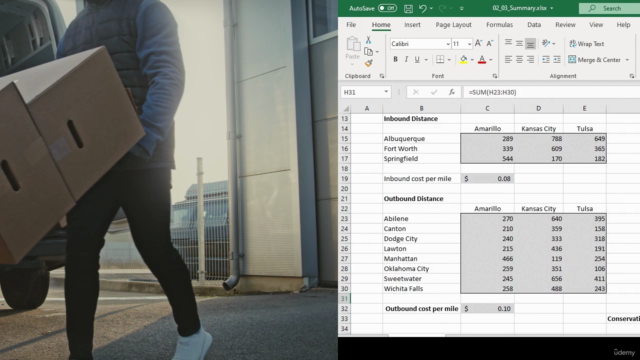Set Middle Align for cell text
Image resolution: width=640 pixels, height=360 pixels.
[x=519, y=43]
